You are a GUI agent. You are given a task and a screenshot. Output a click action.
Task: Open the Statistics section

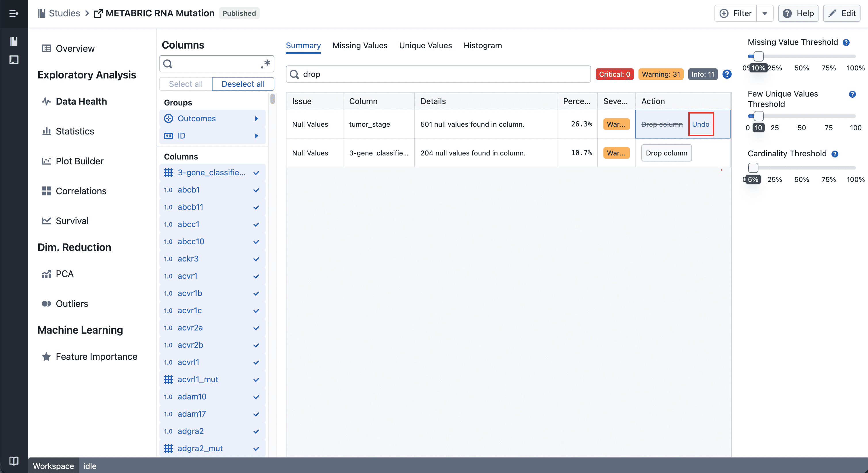click(75, 131)
